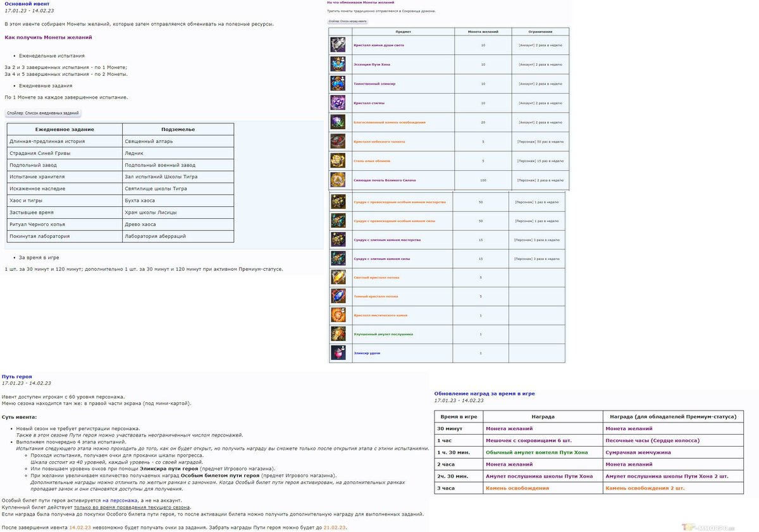Image resolution: width=759 pixels, height=532 pixels.
Task: Click the Обычный амулет воителя Пути Хона reward
Action: 537,452
